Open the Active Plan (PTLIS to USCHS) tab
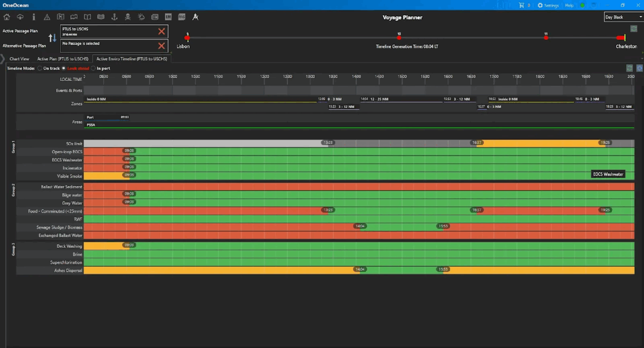 63,59
